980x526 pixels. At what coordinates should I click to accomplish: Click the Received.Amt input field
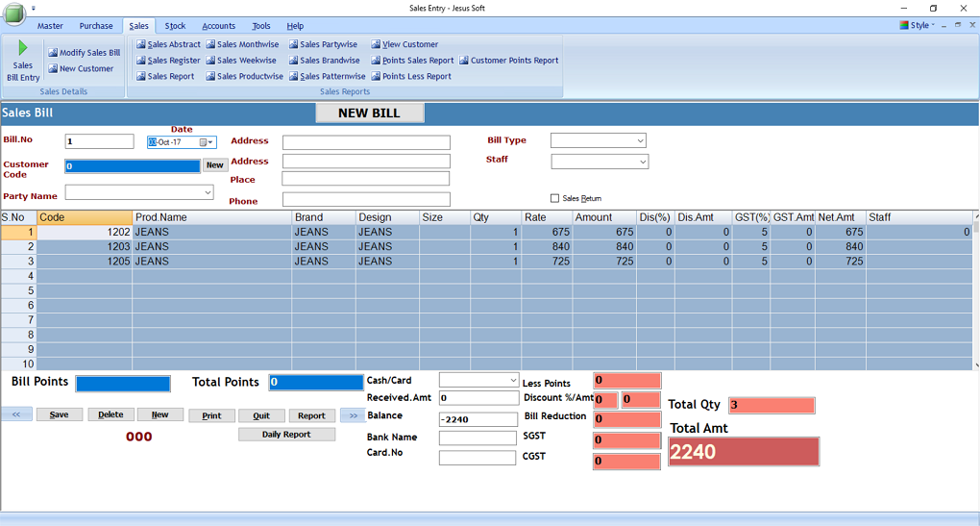tap(478, 398)
